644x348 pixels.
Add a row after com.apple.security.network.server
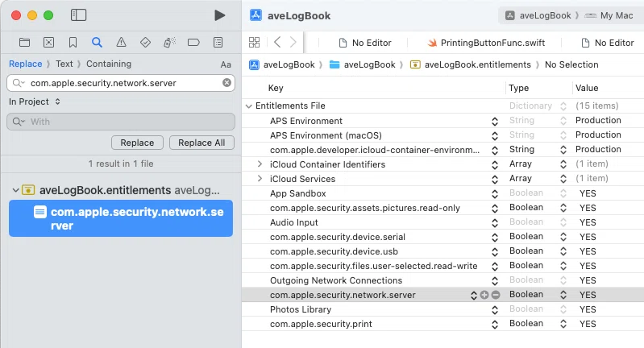point(484,295)
